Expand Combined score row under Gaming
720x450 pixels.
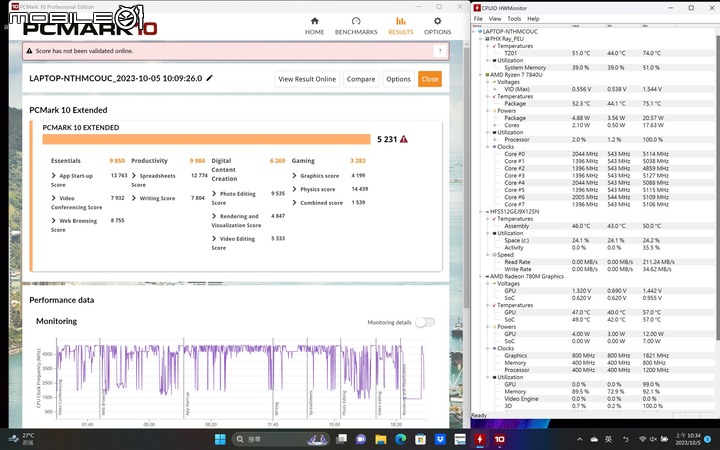click(x=294, y=202)
